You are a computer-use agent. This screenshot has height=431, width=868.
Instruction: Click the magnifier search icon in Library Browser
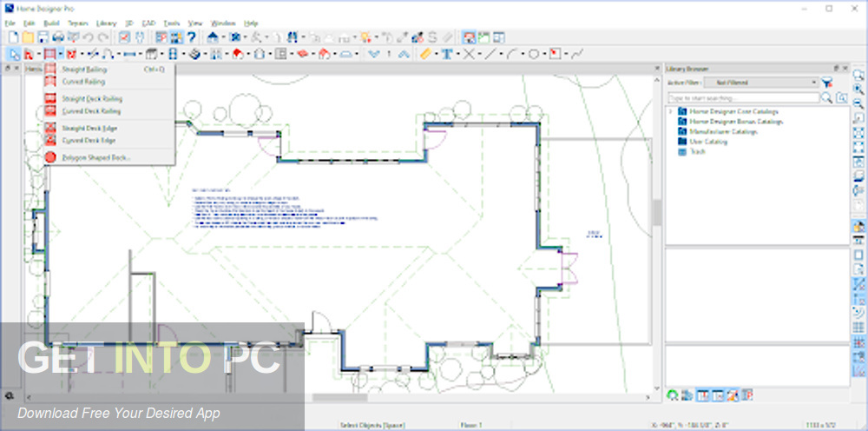point(826,98)
